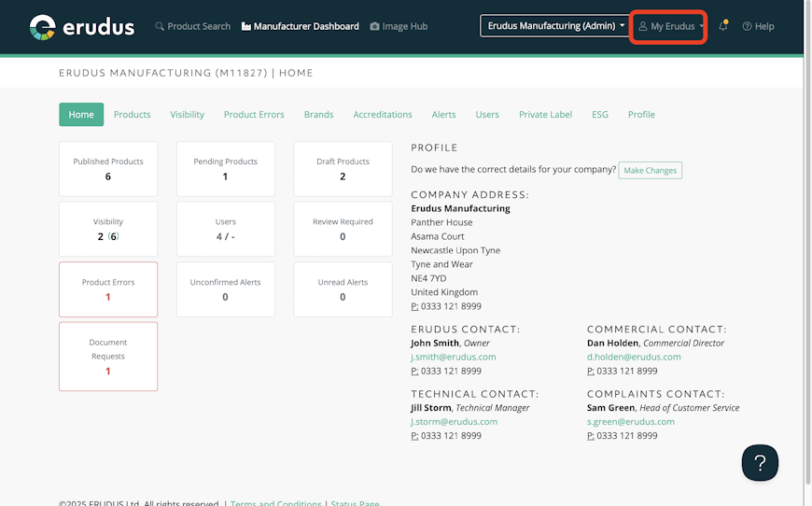This screenshot has height=506, width=812.
Task: Click the Jill Storm contact name
Action: point(431,408)
